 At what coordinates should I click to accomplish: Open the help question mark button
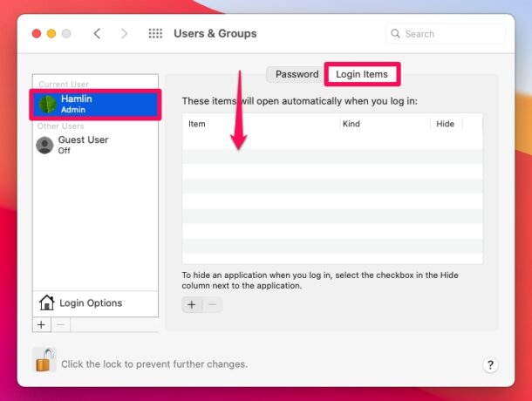490,365
